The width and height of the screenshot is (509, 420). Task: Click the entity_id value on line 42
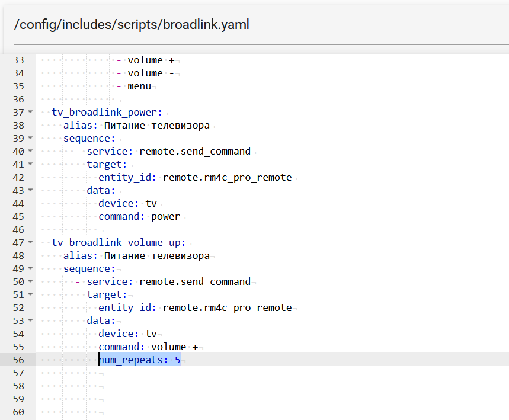pyautogui.click(x=227, y=177)
